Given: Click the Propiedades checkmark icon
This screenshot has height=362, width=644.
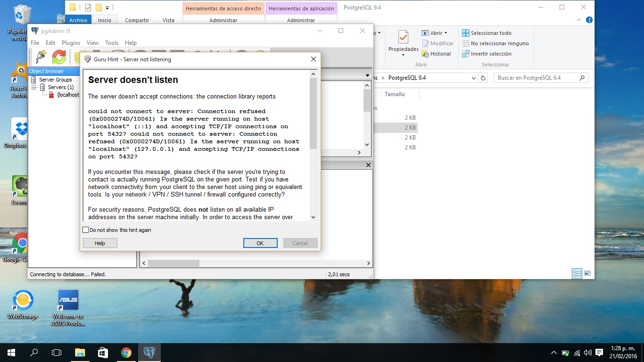Looking at the screenshot, I should click(403, 37).
